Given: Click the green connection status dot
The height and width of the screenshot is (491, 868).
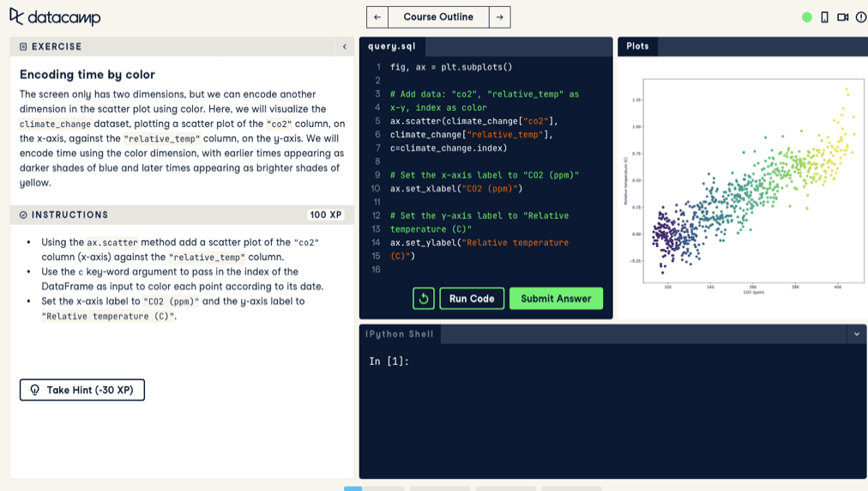Looking at the screenshot, I should pyautogui.click(x=807, y=17).
